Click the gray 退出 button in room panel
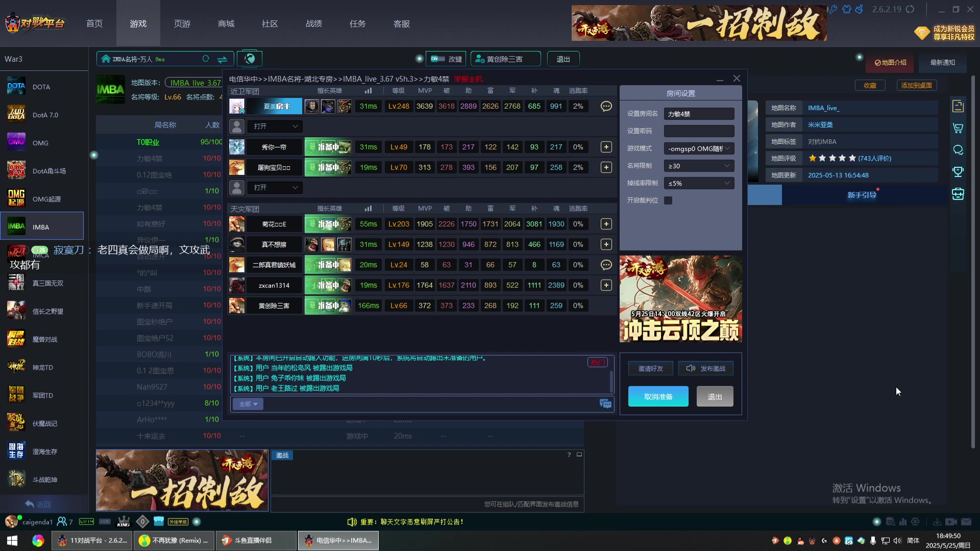Image resolution: width=980 pixels, height=551 pixels. pyautogui.click(x=715, y=396)
